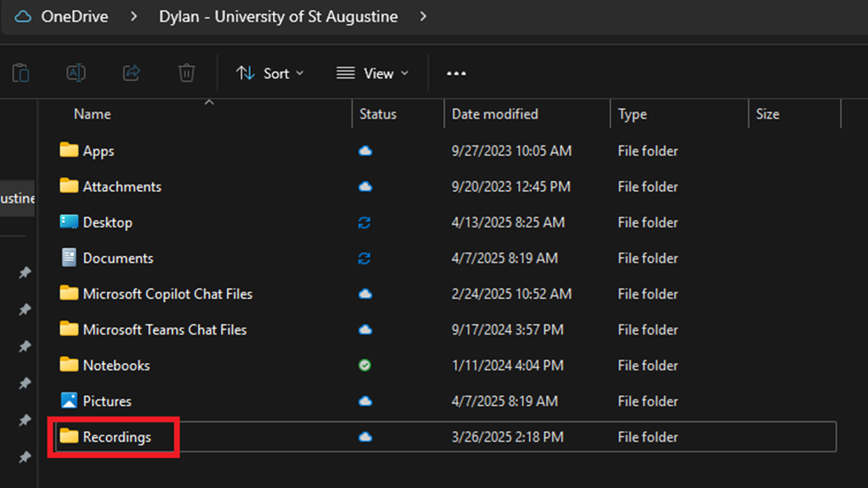Click date 2/24/2025 10:52 AM
Image resolution: width=868 pixels, height=488 pixels.
point(511,294)
